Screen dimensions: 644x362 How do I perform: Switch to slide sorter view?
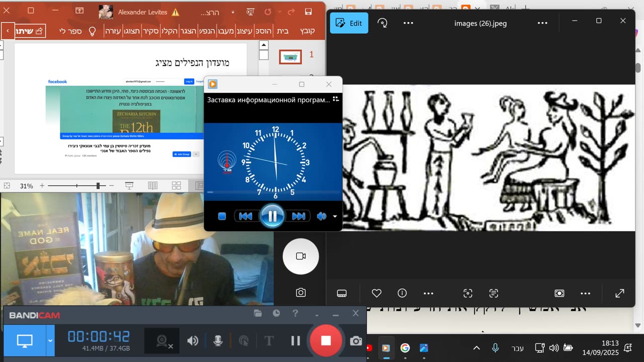[176, 186]
